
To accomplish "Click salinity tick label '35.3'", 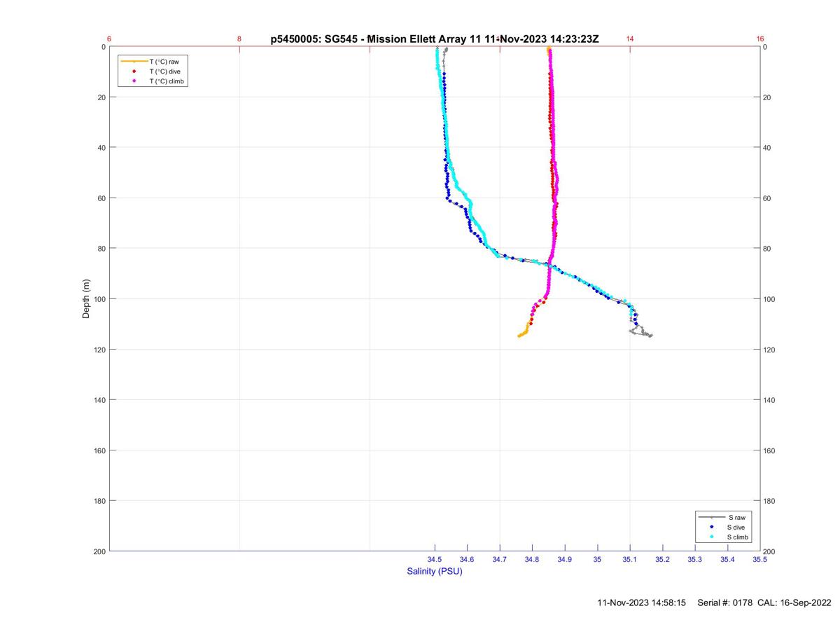I will coord(695,559).
